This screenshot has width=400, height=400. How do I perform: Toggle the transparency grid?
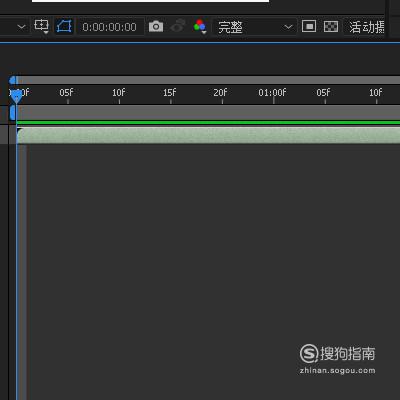click(x=331, y=26)
